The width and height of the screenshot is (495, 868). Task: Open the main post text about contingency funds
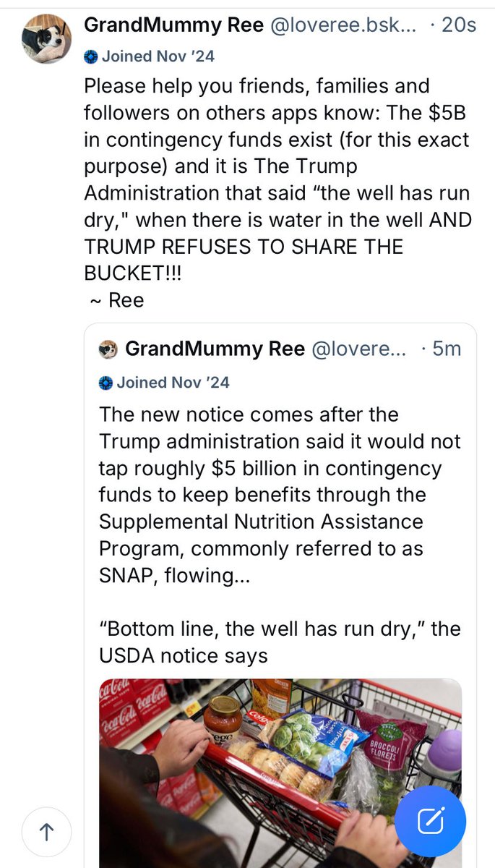tap(277, 179)
